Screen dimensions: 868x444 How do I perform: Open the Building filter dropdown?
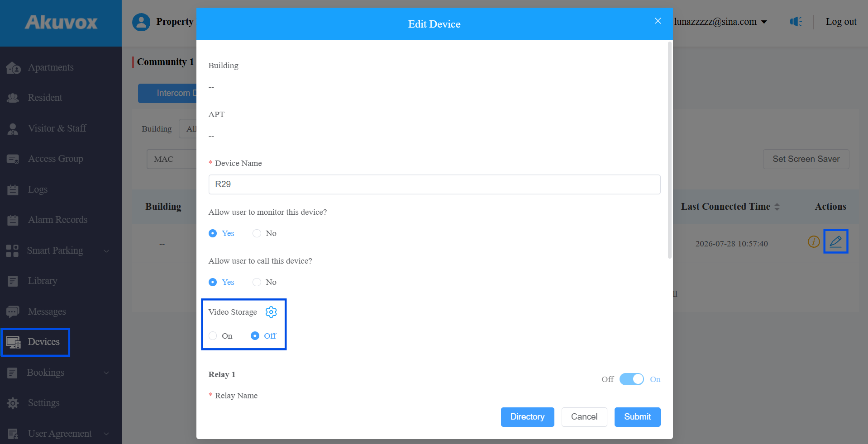pos(188,129)
